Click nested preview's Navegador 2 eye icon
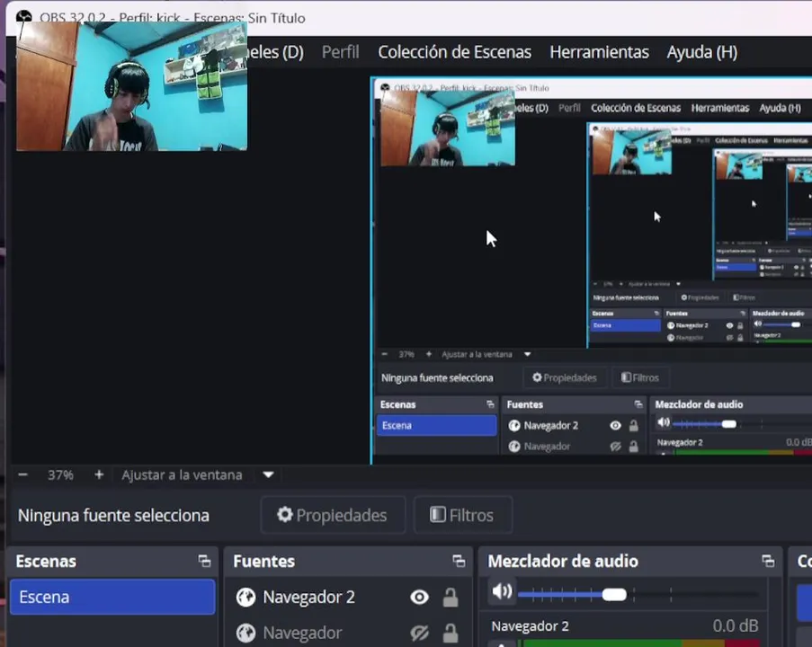This screenshot has width=812, height=647. 615,425
